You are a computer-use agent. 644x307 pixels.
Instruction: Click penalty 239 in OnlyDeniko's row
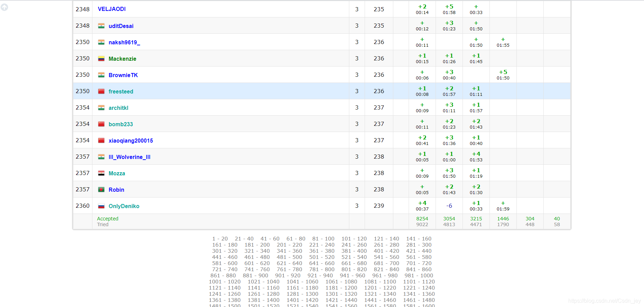[379, 206]
